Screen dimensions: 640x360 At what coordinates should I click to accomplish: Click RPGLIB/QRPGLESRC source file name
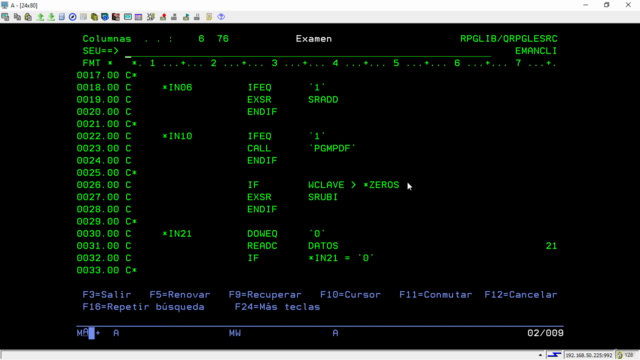[509, 39]
